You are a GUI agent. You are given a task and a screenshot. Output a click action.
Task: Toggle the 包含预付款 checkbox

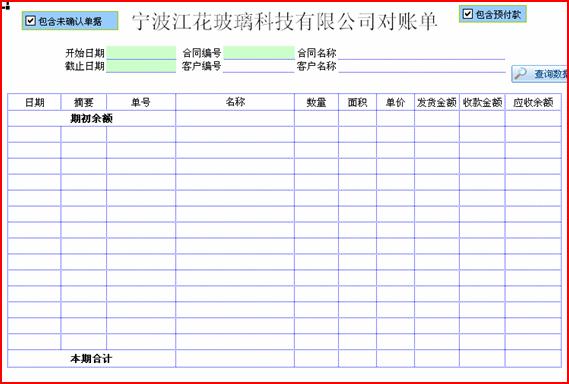pyautogui.click(x=468, y=14)
